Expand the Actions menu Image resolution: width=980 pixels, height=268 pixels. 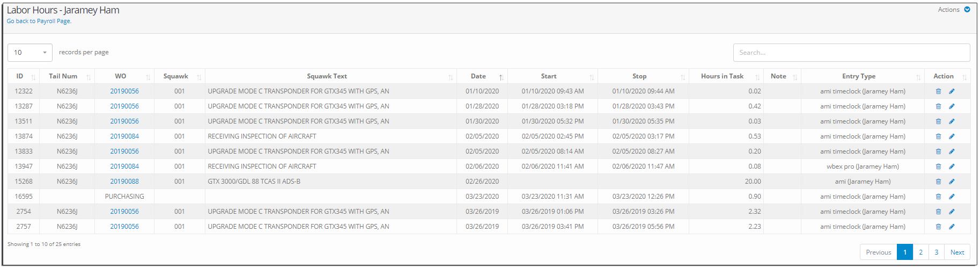(x=954, y=10)
